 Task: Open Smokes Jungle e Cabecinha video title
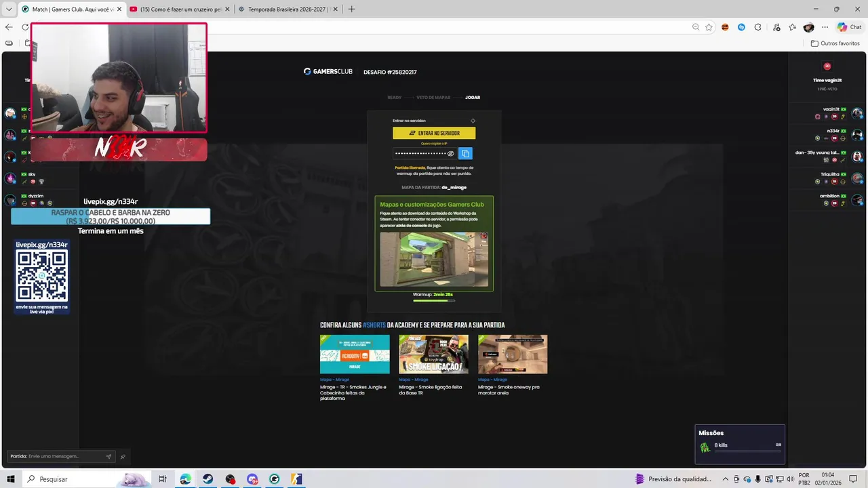point(353,392)
